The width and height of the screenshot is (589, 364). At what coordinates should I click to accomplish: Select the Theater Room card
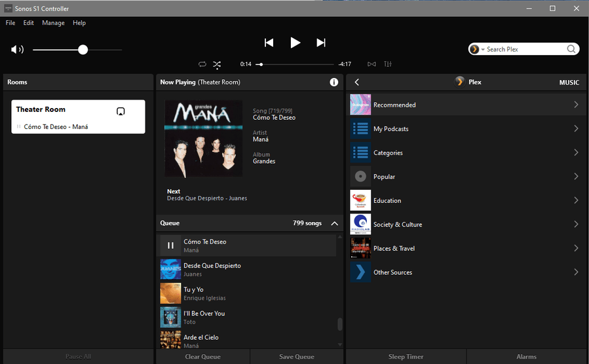click(78, 117)
